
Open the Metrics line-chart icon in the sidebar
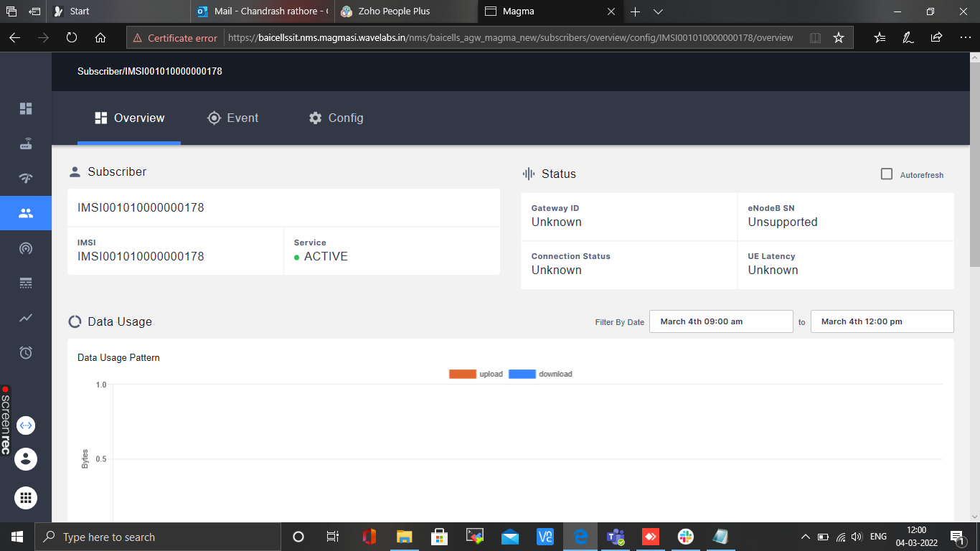pyautogui.click(x=26, y=317)
